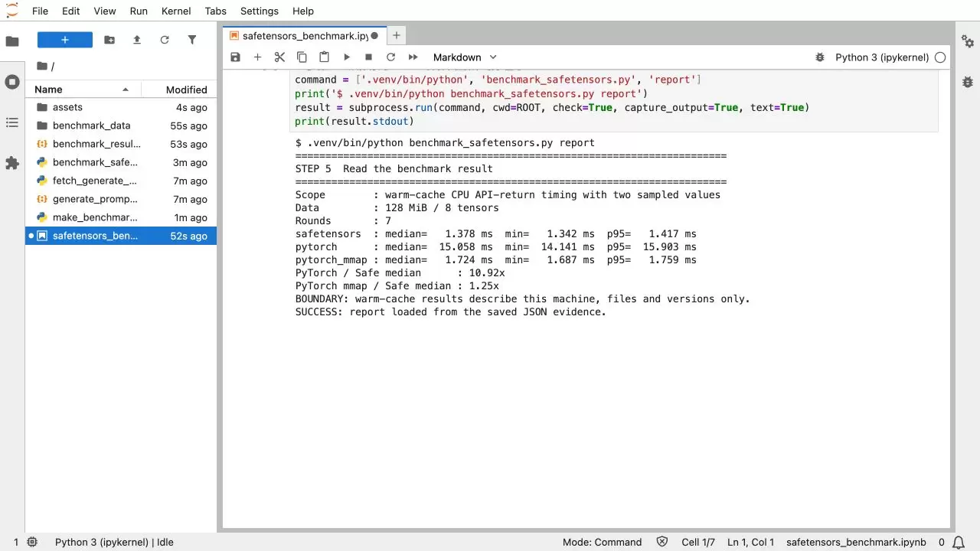
Task: Open a new launcher tab with plus
Action: [396, 35]
